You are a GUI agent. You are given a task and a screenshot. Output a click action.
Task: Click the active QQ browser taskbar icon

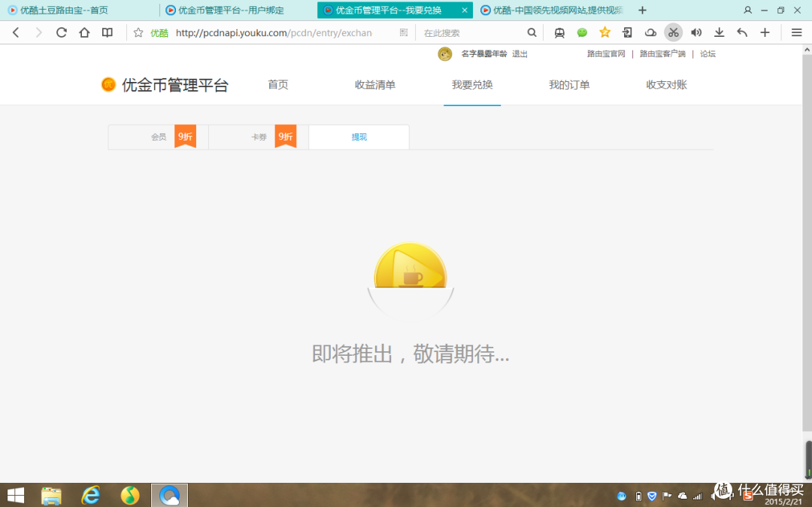169,496
